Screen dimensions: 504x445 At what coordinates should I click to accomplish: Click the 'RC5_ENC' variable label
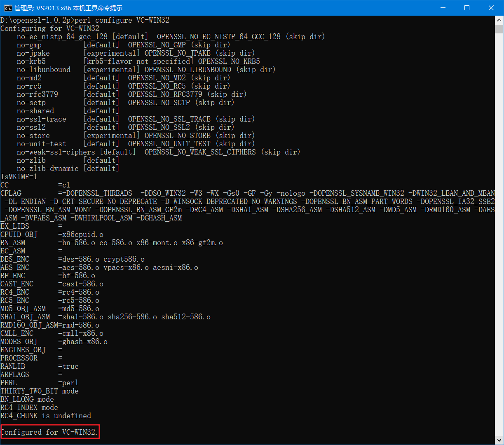(x=15, y=300)
